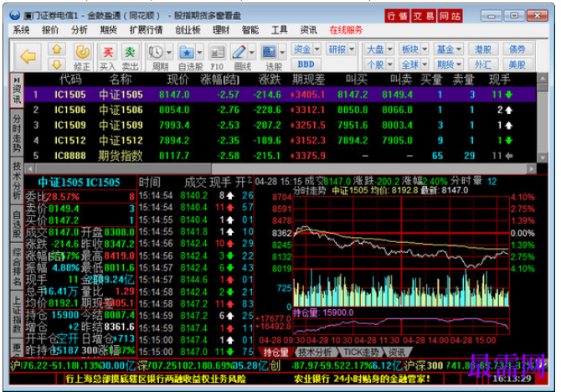This screenshot has width=561, height=392.
Task: Open the 板块 dropdown
Action: pyautogui.click(x=414, y=49)
